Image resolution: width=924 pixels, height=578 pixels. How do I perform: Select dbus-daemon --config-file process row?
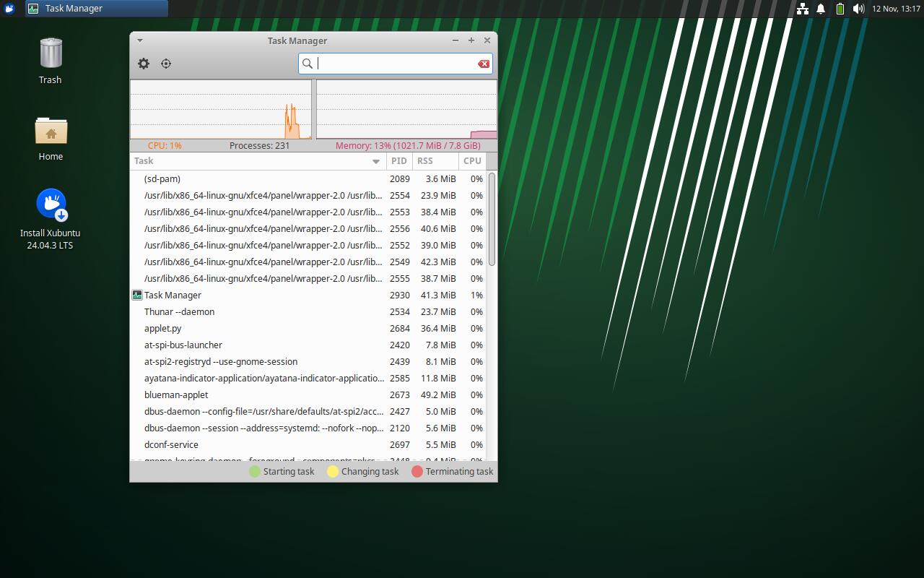point(309,411)
